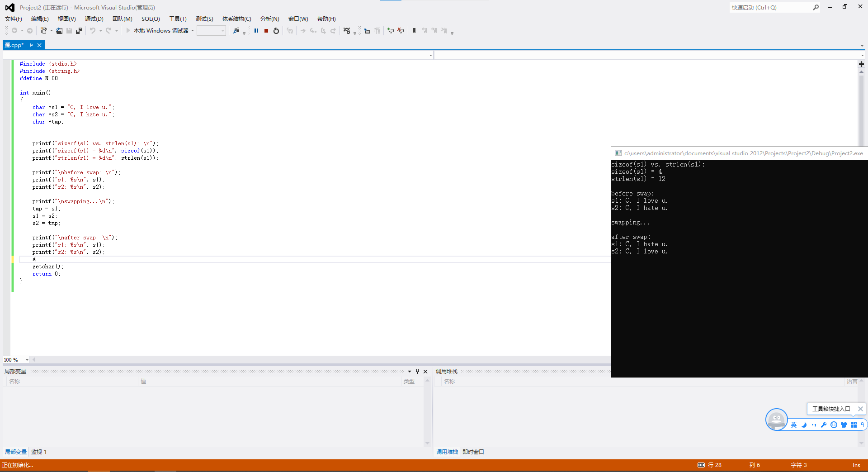Expand the 本地 Windows 调试器 dropdown arrow
868x472 pixels.
(193, 31)
